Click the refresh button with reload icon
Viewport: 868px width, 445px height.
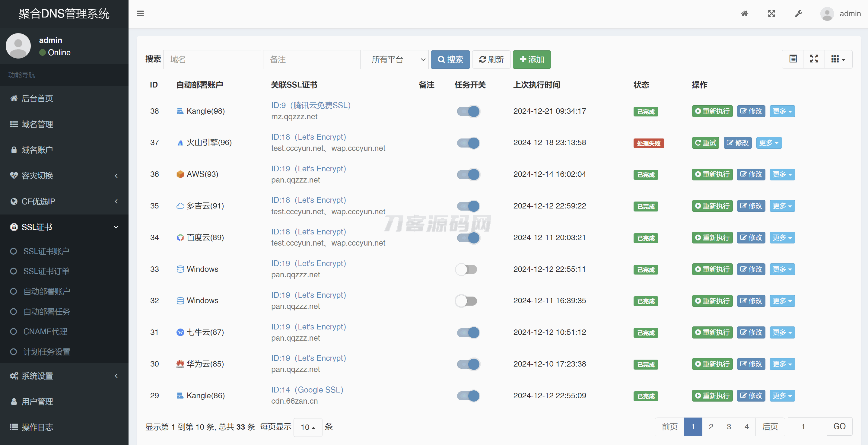(x=491, y=60)
